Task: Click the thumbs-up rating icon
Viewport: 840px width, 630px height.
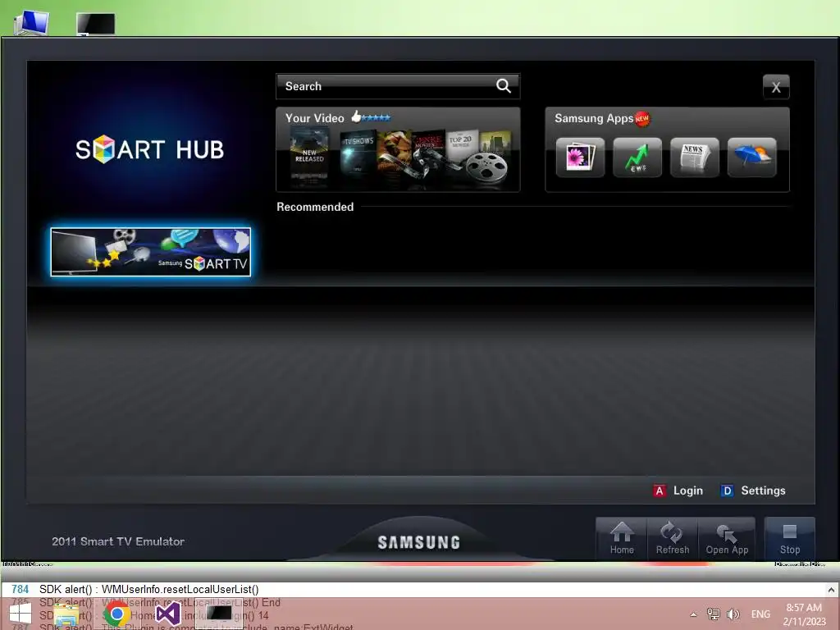Action: coord(356,116)
